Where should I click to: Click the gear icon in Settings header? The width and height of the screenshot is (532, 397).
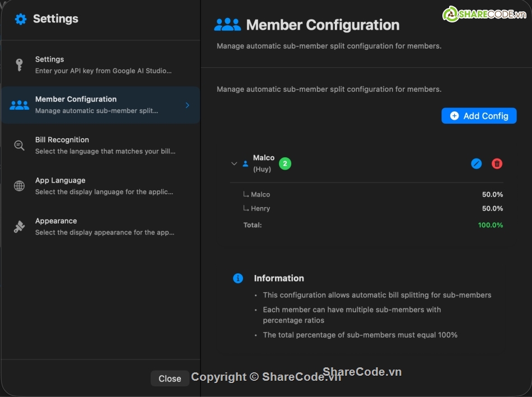(20, 18)
